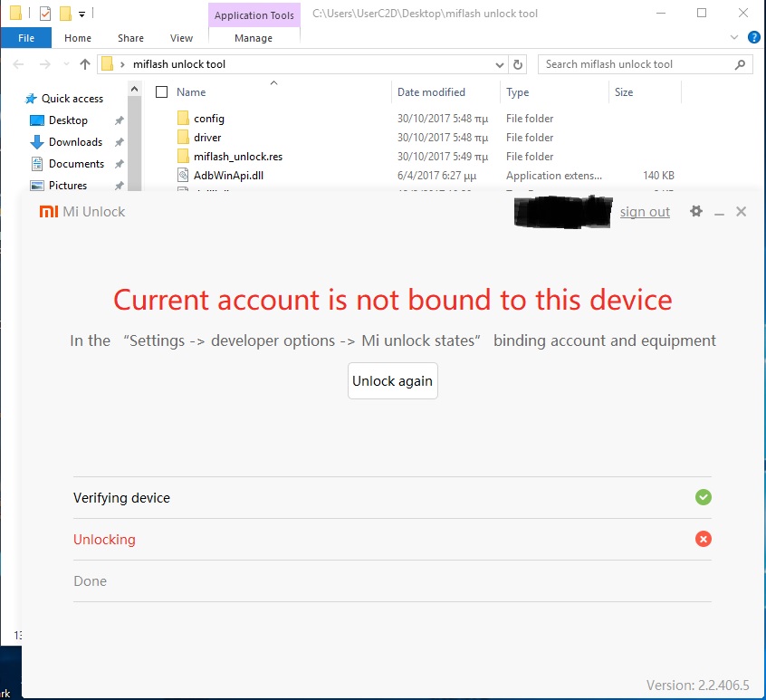Screen dimensions: 766x700
Task: Select the config folder
Action: [208, 119]
